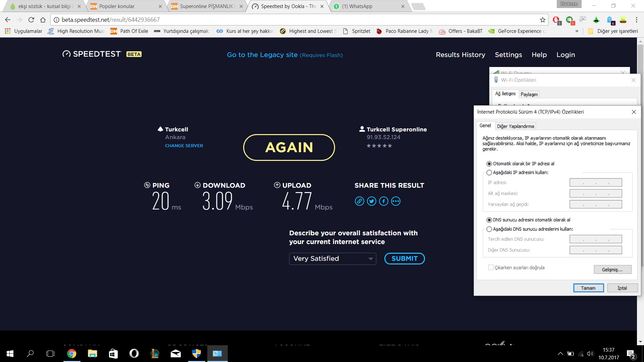
Task: Switch to ekşi sözlük browser tab
Action: [x=44, y=6]
